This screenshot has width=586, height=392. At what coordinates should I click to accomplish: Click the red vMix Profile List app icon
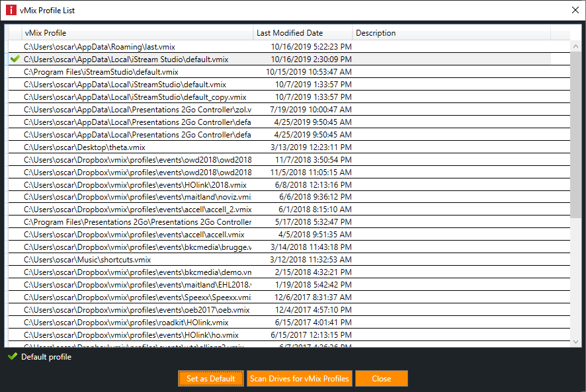coord(11,10)
